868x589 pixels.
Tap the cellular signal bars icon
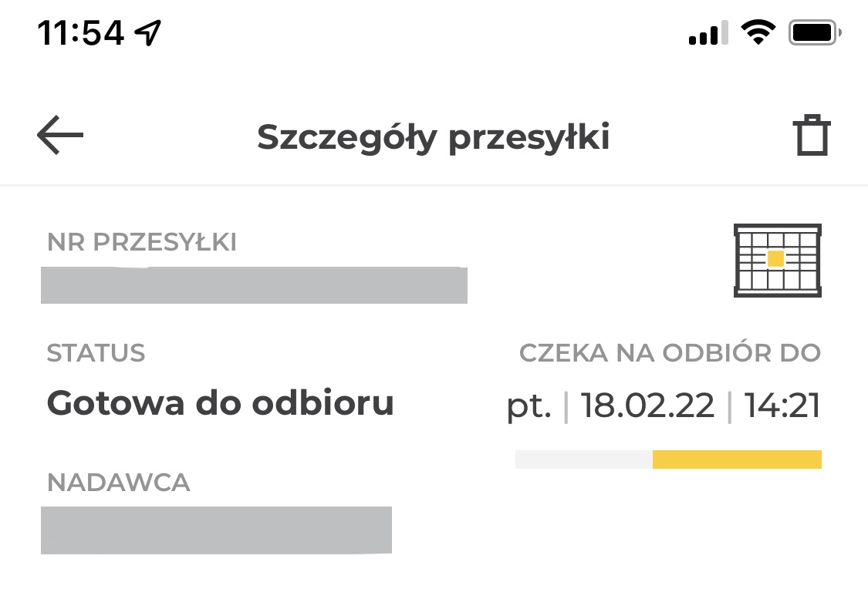[708, 34]
